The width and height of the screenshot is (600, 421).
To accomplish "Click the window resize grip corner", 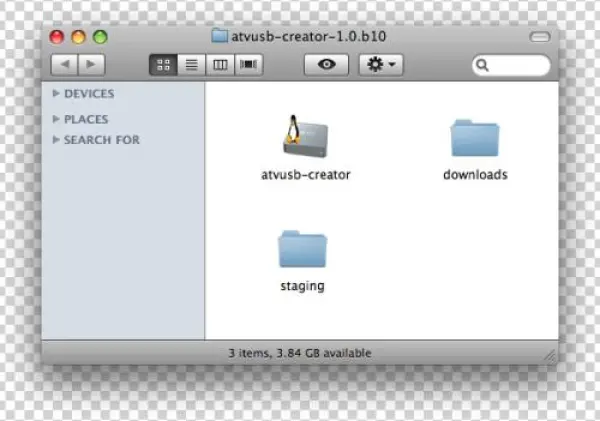I will (550, 356).
